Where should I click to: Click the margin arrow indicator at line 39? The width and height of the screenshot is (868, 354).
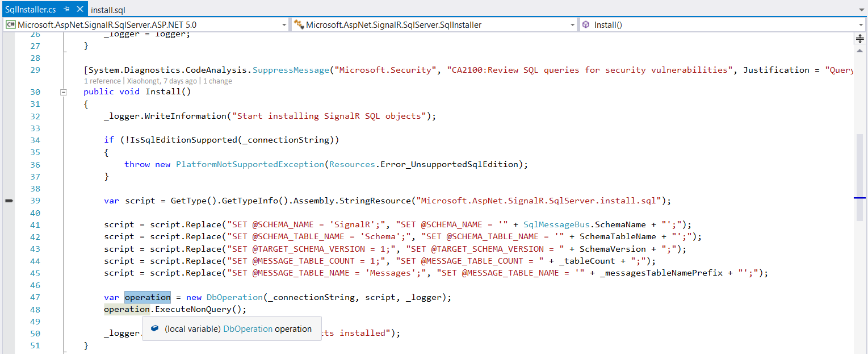click(9, 201)
